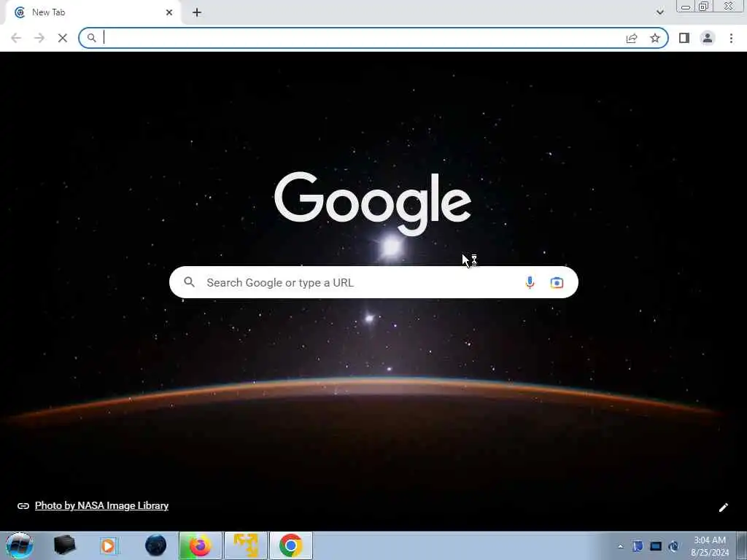Viewport: 747px width, 560px height.
Task: Click magnifier icon inside Google search box
Action: (x=189, y=282)
